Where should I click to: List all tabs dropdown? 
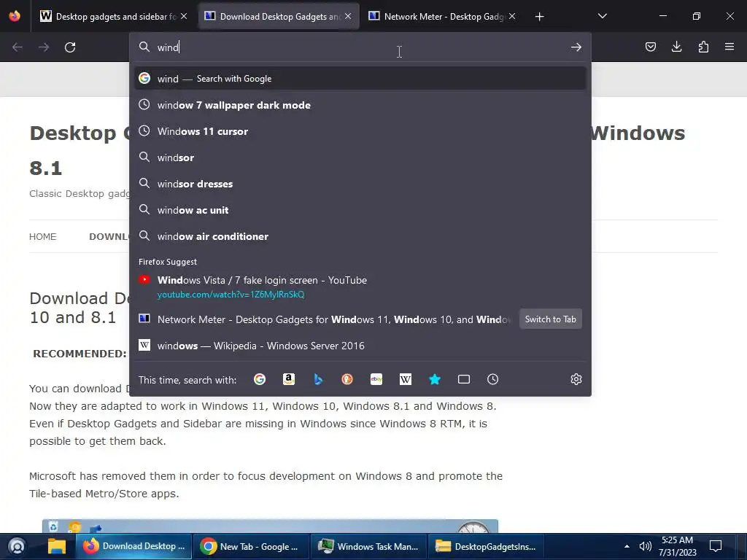602,16
